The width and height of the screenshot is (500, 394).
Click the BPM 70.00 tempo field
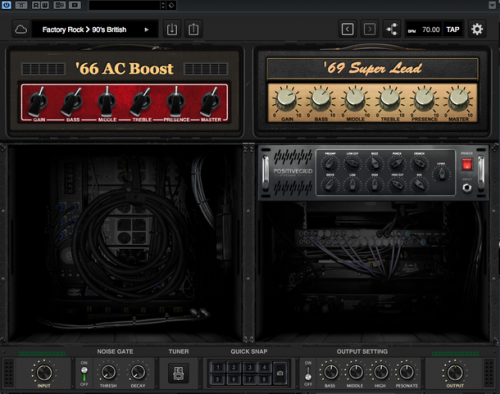click(424, 30)
